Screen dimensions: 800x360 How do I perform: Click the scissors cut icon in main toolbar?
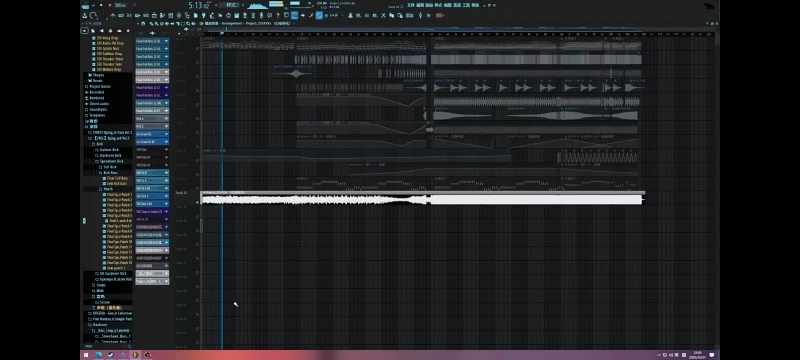383,15
